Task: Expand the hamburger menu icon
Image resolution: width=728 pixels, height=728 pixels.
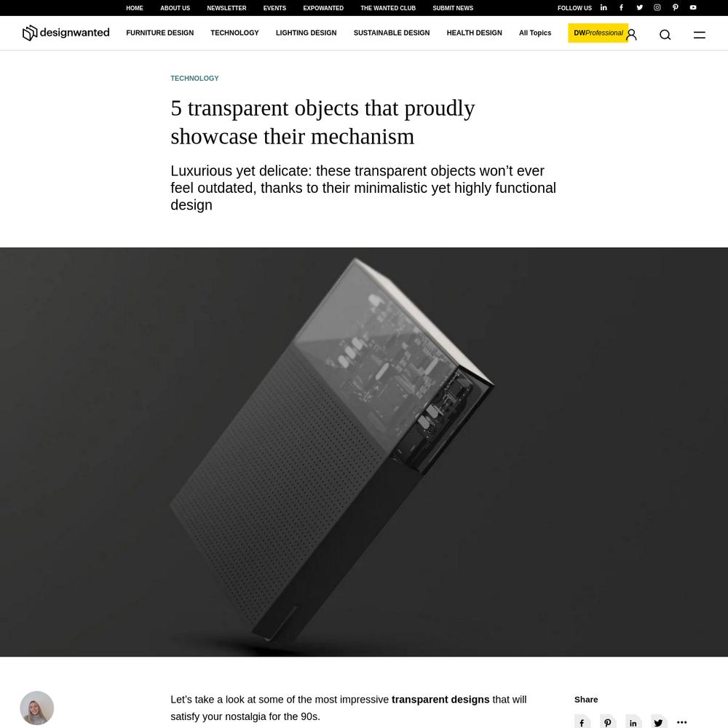Action: (x=699, y=34)
